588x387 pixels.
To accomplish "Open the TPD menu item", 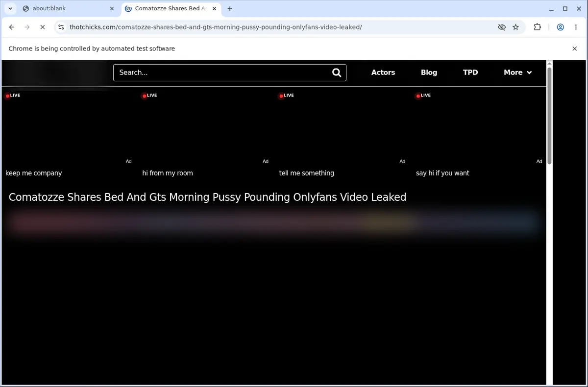I will pyautogui.click(x=470, y=73).
